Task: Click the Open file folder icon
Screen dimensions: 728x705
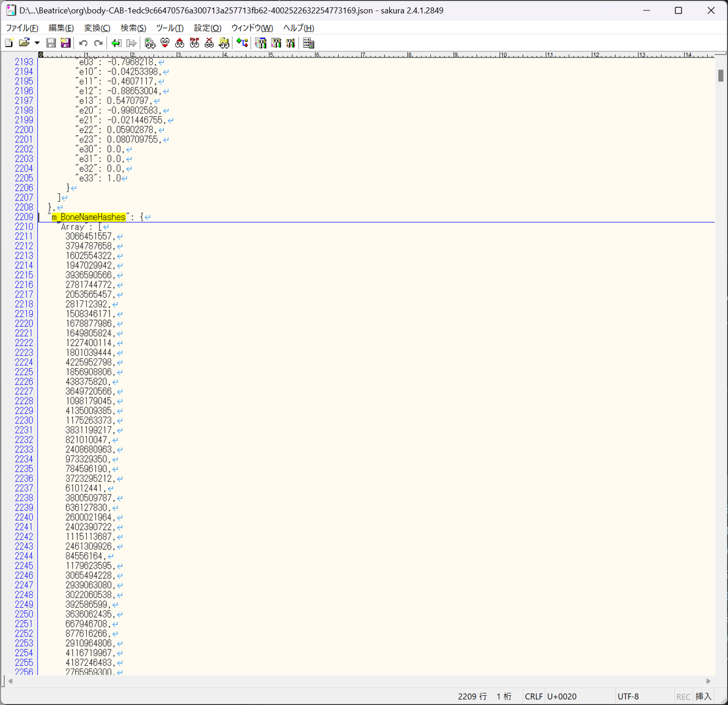Action: (x=24, y=43)
